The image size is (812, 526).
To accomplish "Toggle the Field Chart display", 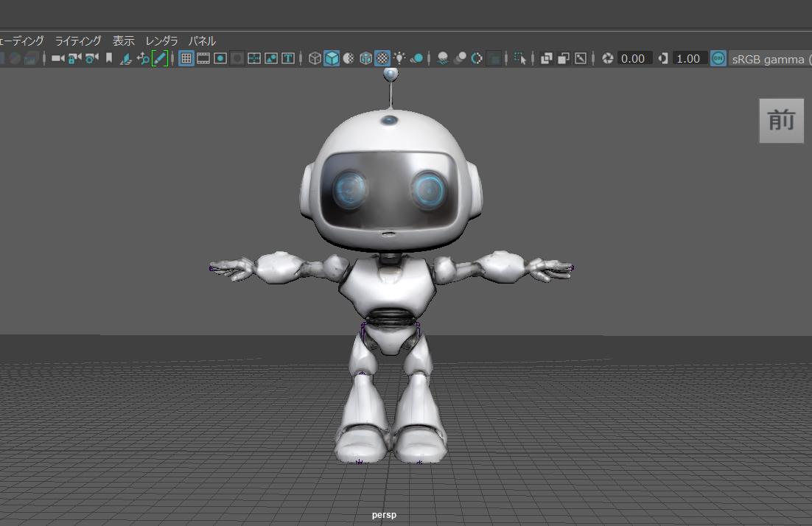I will point(253,58).
